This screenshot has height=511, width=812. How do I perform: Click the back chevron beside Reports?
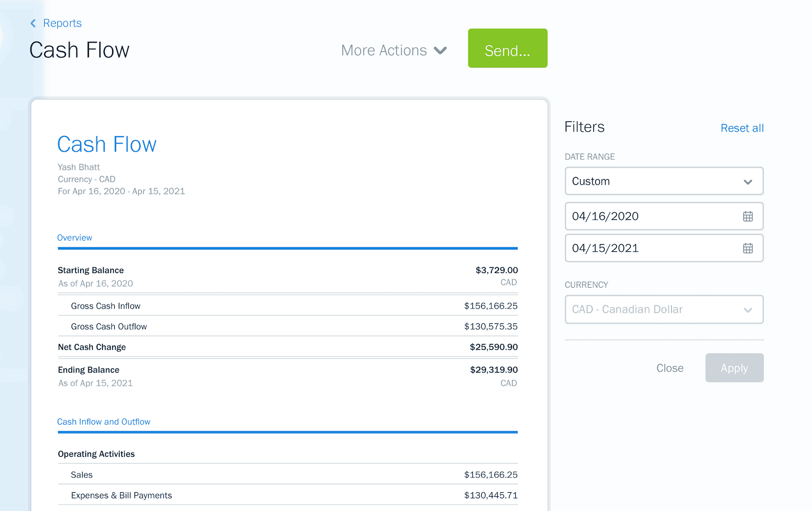tap(33, 23)
